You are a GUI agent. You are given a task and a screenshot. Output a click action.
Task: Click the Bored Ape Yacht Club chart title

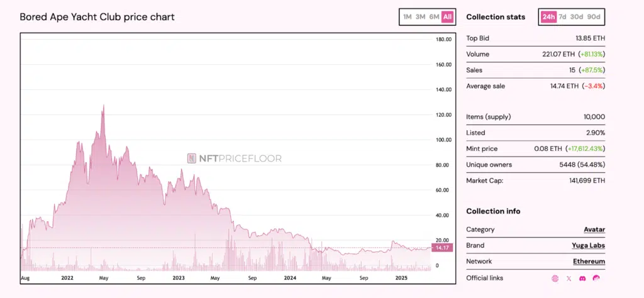click(x=97, y=17)
